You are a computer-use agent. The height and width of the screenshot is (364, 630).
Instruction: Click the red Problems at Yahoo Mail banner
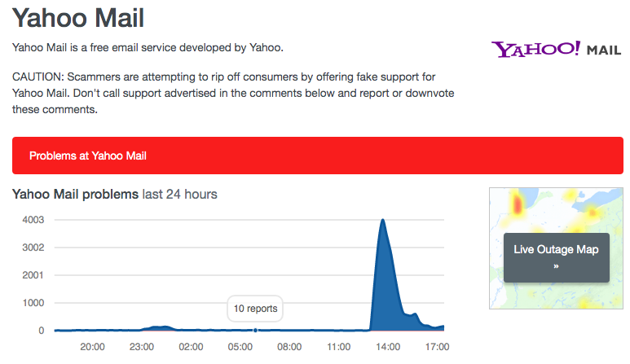(x=318, y=156)
